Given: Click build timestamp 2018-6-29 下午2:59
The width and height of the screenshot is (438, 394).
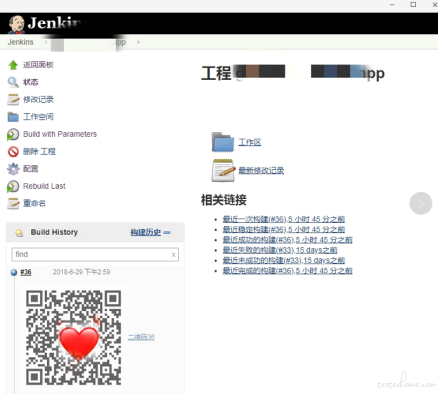Looking at the screenshot, I should click(81, 272).
